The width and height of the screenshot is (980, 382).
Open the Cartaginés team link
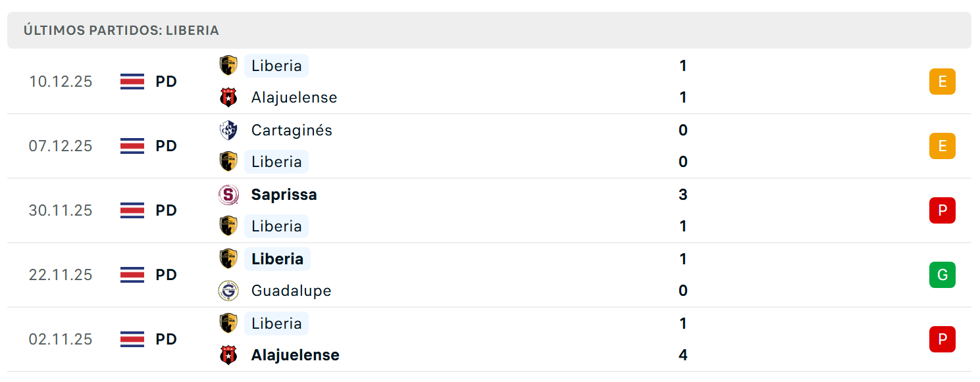[292, 130]
